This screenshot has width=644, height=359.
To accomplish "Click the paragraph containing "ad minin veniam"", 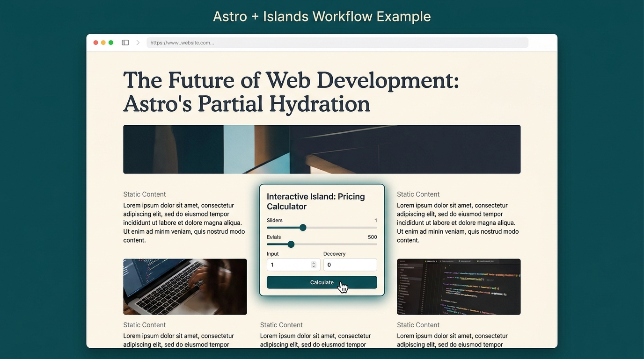I will click(x=458, y=223).
